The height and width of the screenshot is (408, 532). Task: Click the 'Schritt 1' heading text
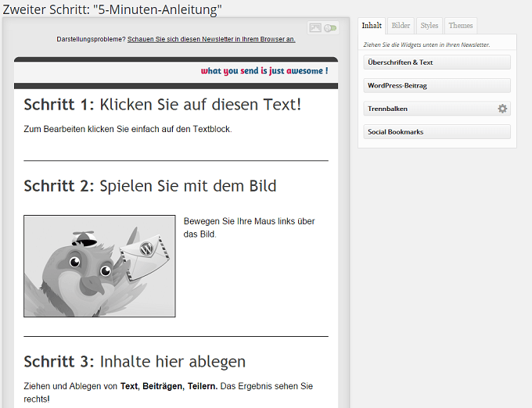point(162,105)
